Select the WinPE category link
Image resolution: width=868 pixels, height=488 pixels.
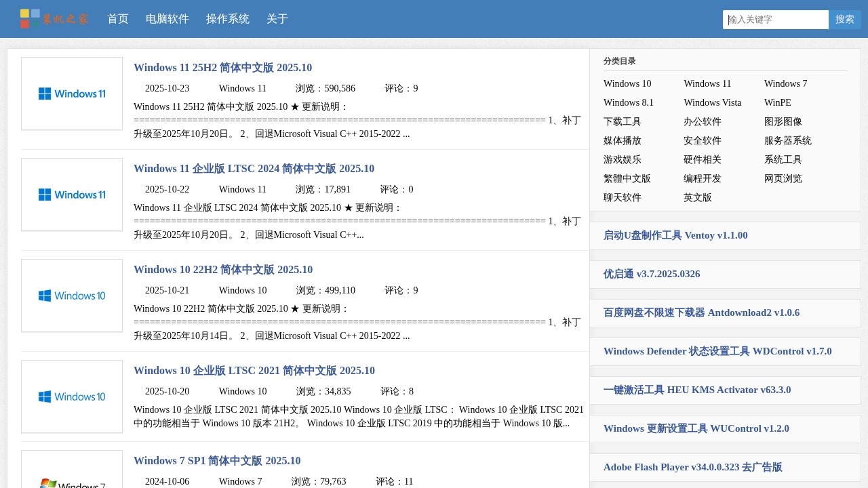tap(776, 102)
